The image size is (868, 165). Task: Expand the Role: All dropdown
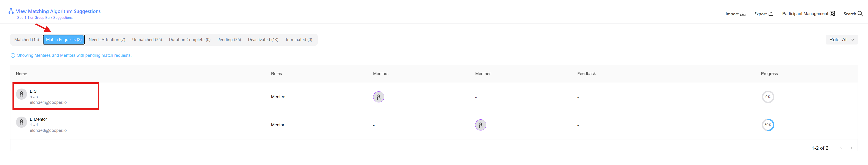841,40
